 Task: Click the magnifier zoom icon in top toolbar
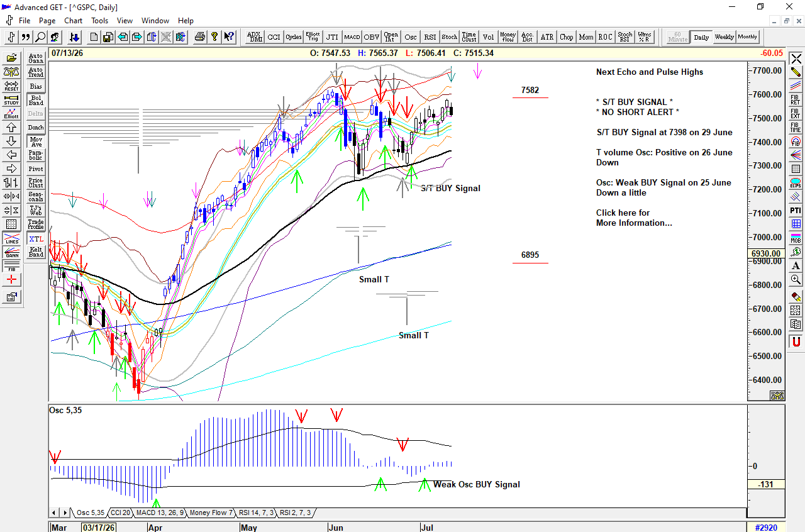coord(40,37)
